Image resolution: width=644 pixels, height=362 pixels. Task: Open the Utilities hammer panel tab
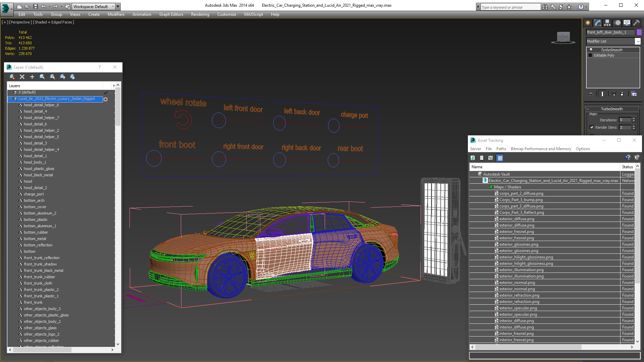pyautogui.click(x=636, y=23)
